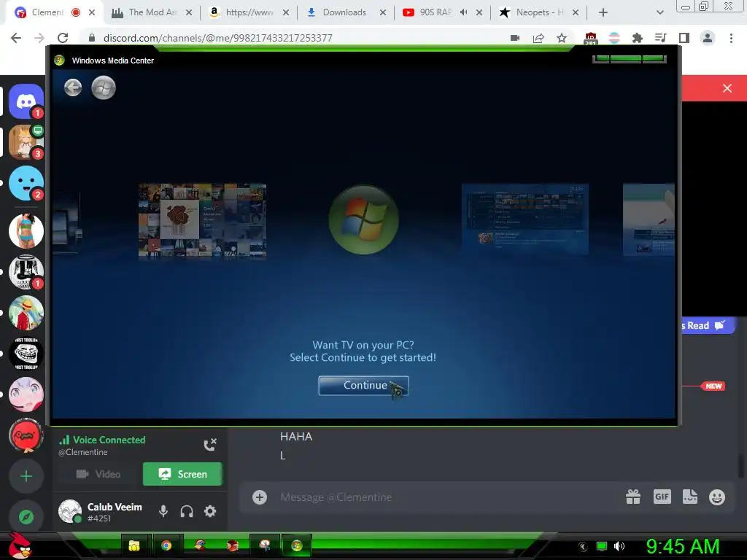Image resolution: width=747 pixels, height=560 pixels.
Task: Expand the tab search dropdown arrow
Action: click(x=659, y=12)
